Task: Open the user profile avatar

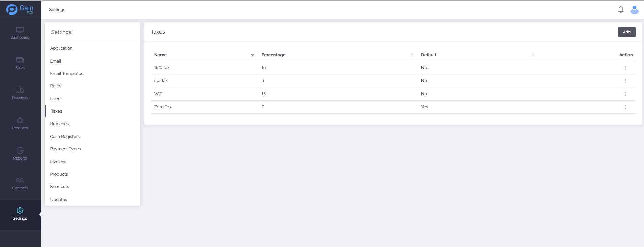Action: point(634,10)
